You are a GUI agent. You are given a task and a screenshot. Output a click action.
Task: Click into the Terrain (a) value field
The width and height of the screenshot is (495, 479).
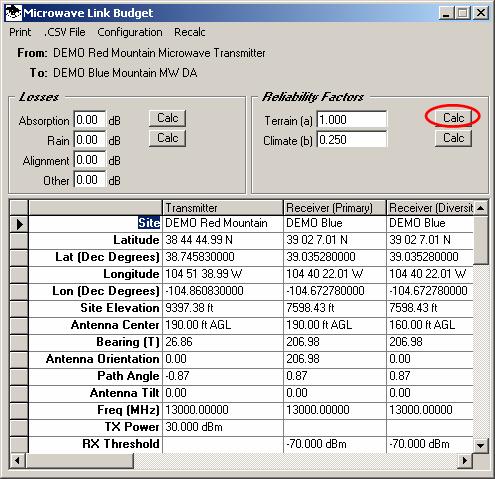click(x=352, y=119)
